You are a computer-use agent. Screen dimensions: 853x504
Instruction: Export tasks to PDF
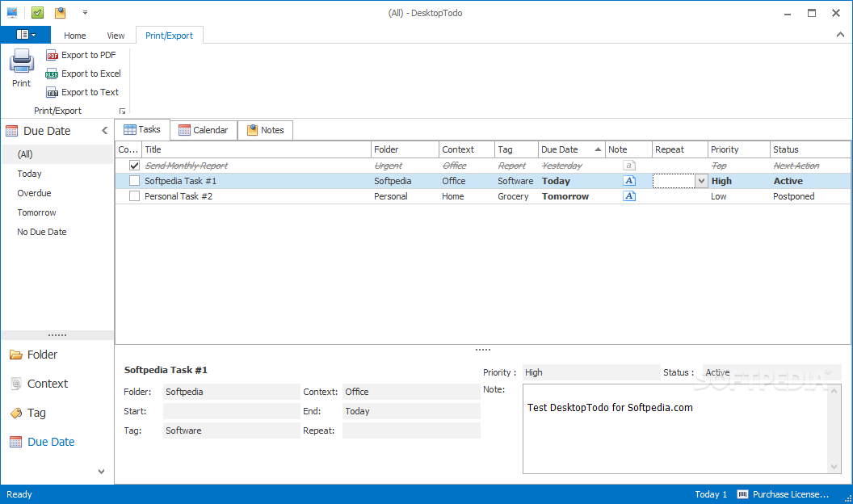pos(81,55)
